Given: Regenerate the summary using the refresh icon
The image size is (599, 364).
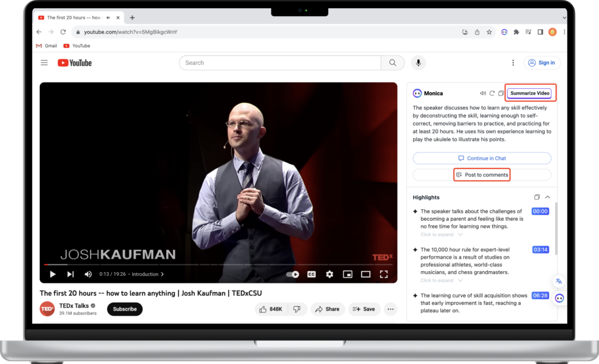Looking at the screenshot, I should pyautogui.click(x=491, y=93).
